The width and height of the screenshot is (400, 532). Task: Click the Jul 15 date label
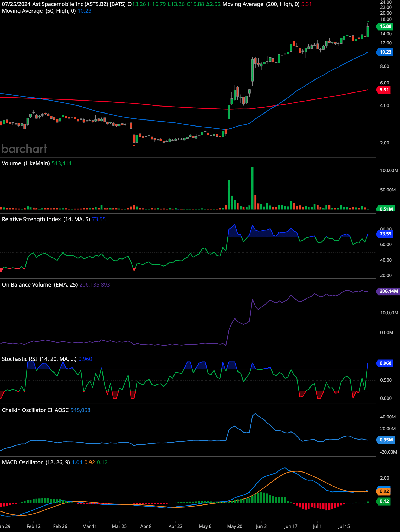coord(344,526)
